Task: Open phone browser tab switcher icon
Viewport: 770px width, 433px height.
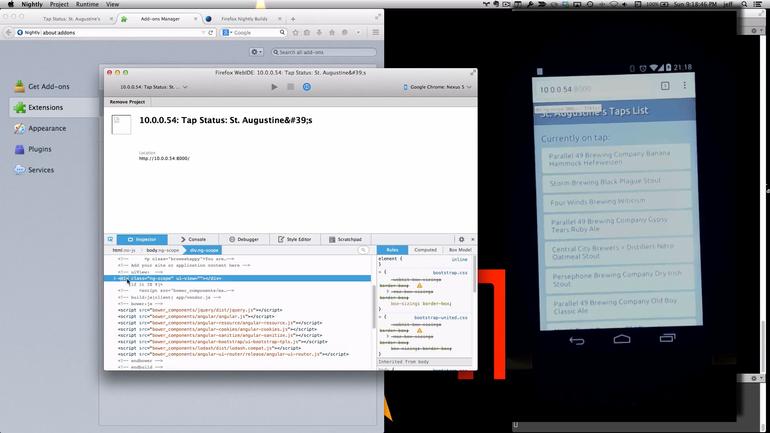Action: click(665, 86)
